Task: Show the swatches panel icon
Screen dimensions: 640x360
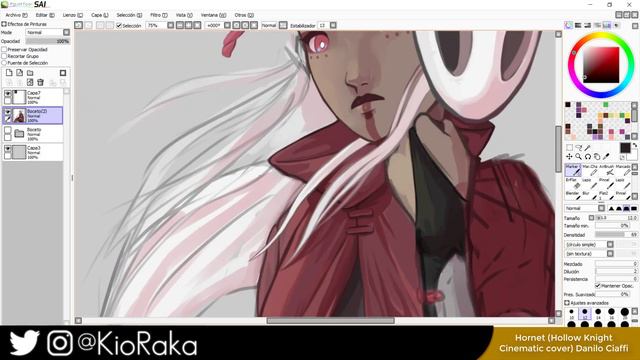Action: [x=607, y=25]
